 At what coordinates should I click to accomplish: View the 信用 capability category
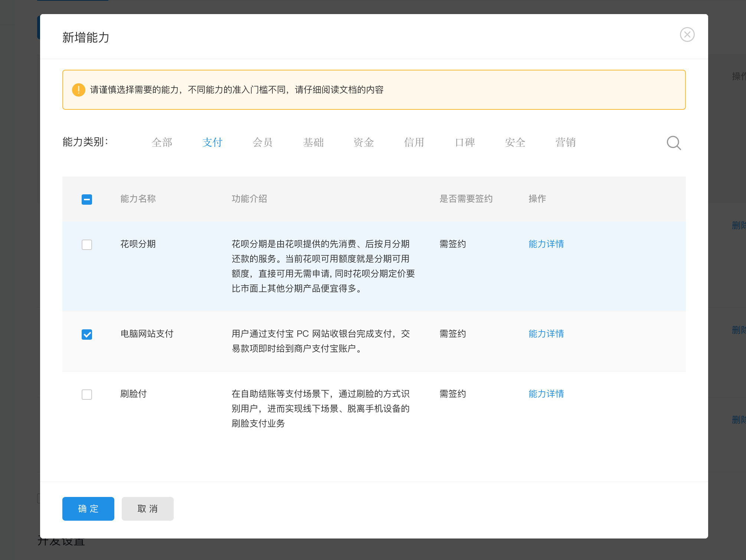pyautogui.click(x=414, y=142)
